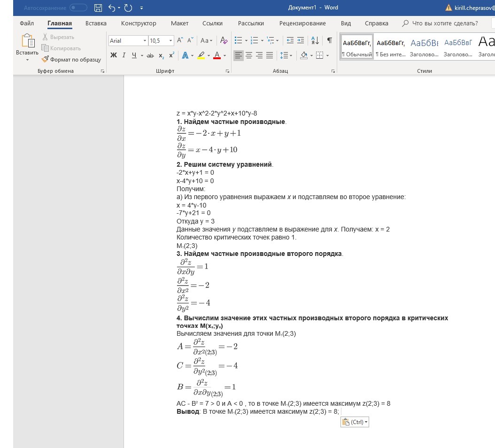Open the Файл tab
Screen dimensions: 495x448
[x=27, y=23]
